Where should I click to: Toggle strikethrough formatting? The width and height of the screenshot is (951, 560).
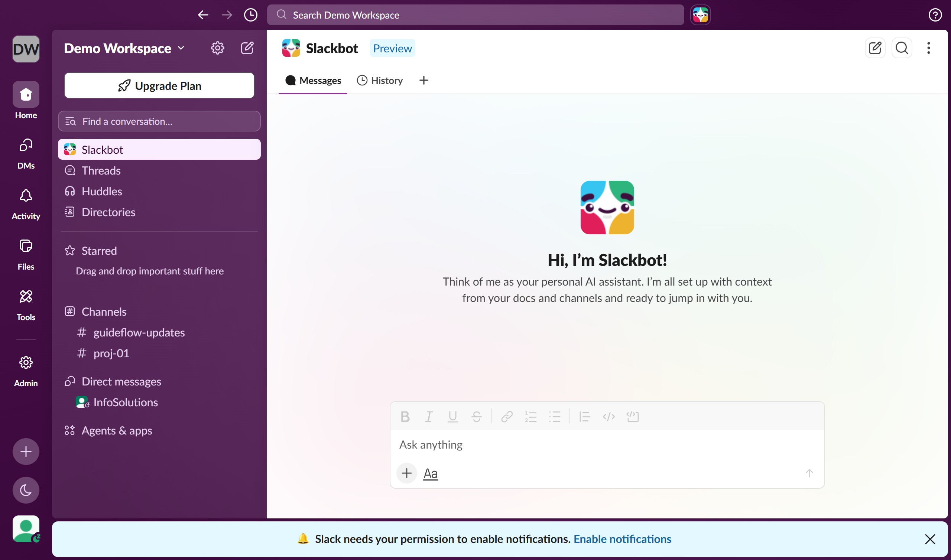pyautogui.click(x=476, y=417)
